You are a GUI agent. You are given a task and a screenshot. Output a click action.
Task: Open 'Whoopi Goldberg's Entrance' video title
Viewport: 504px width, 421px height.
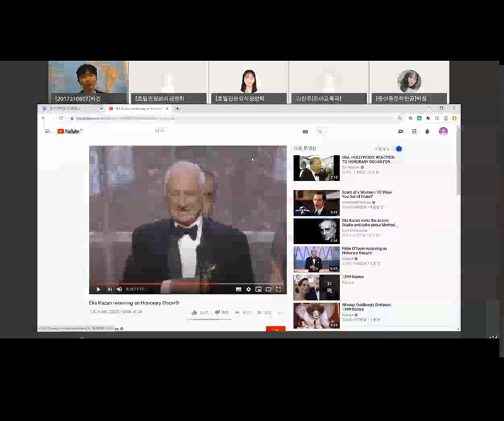(x=367, y=307)
